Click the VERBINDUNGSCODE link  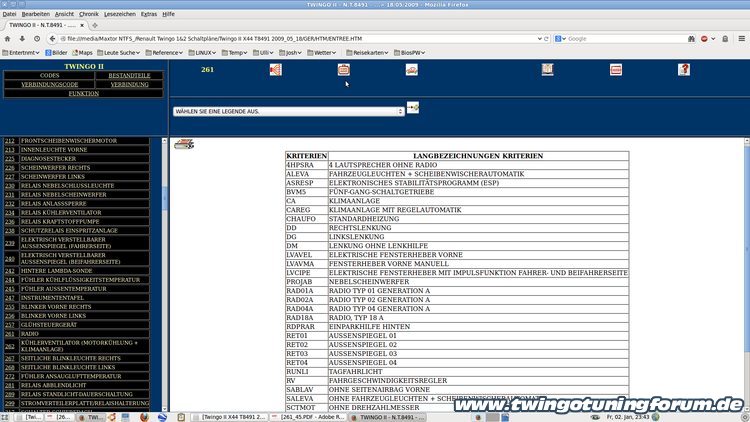click(49, 85)
